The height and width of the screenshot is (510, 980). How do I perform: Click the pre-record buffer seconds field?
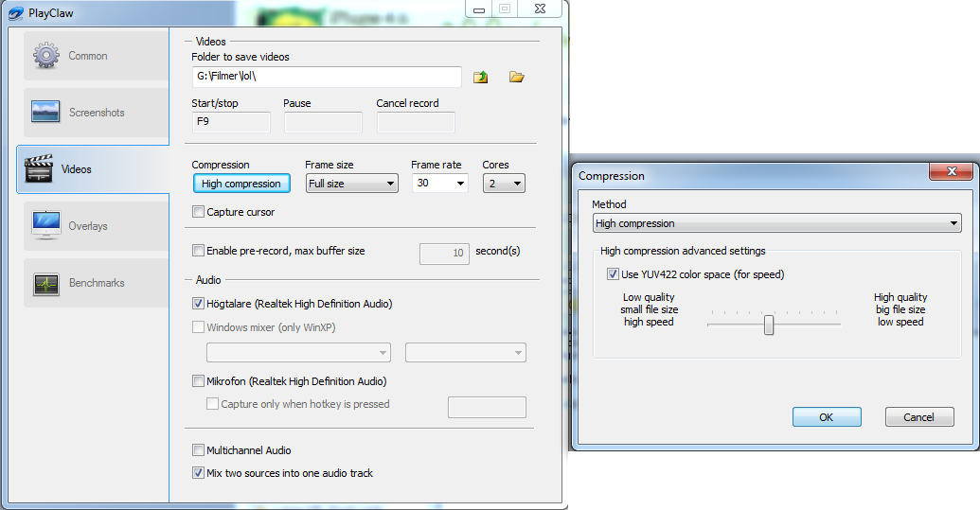[x=444, y=254]
